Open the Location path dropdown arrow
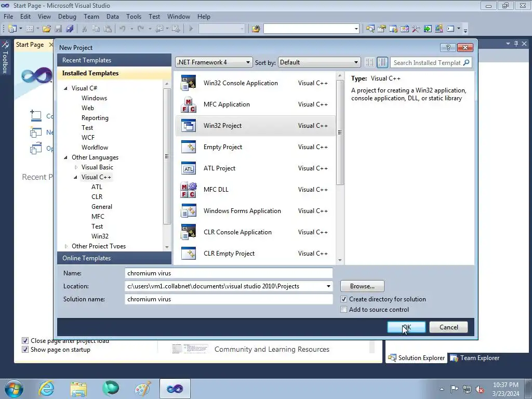532x399 pixels. (328, 286)
